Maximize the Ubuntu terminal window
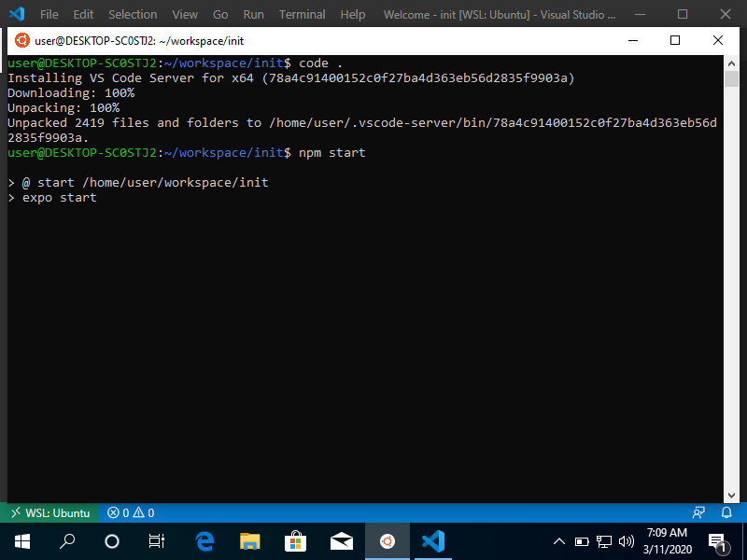This screenshot has width=747, height=560. click(x=674, y=40)
